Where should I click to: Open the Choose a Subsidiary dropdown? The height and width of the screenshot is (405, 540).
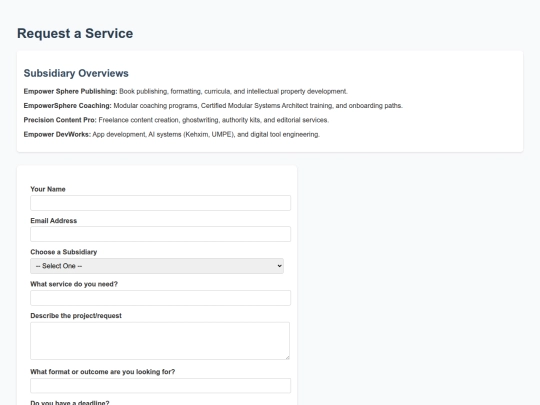click(157, 266)
